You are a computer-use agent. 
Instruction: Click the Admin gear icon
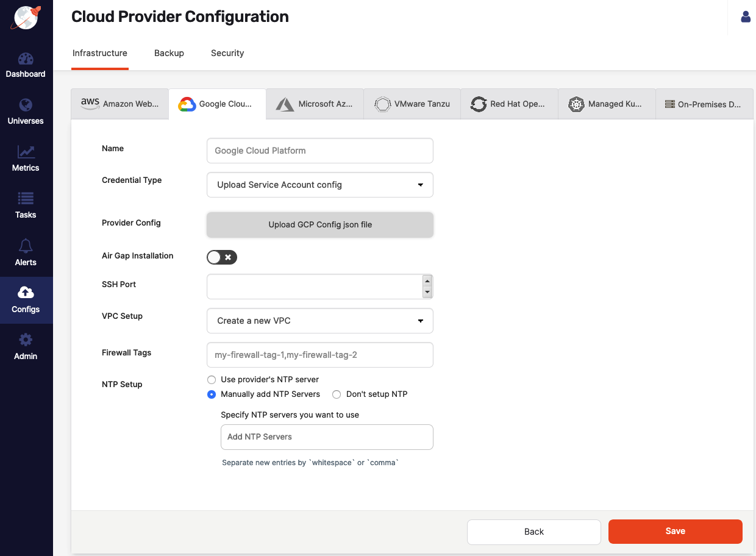[x=26, y=340]
